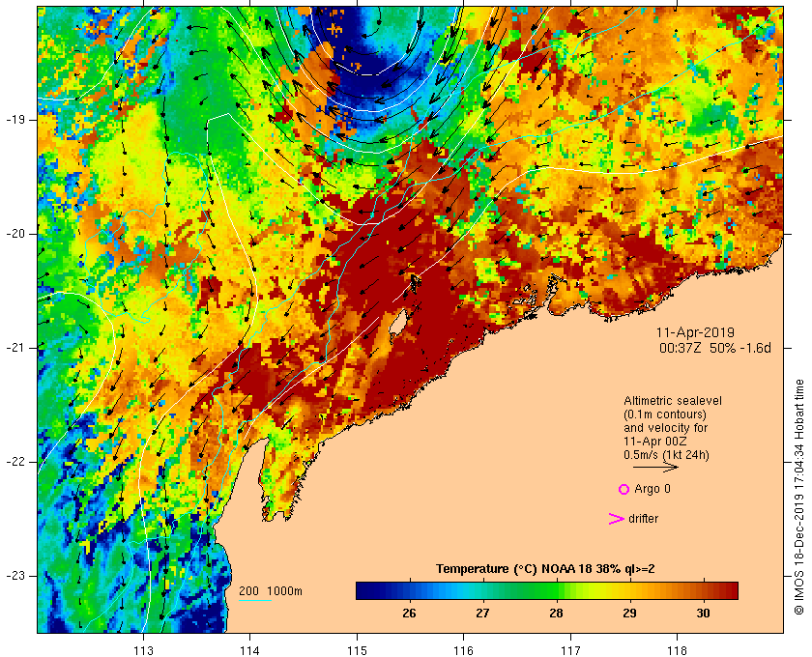Click the 'and velocity for' legend line
812x657 pixels.
click(x=665, y=428)
